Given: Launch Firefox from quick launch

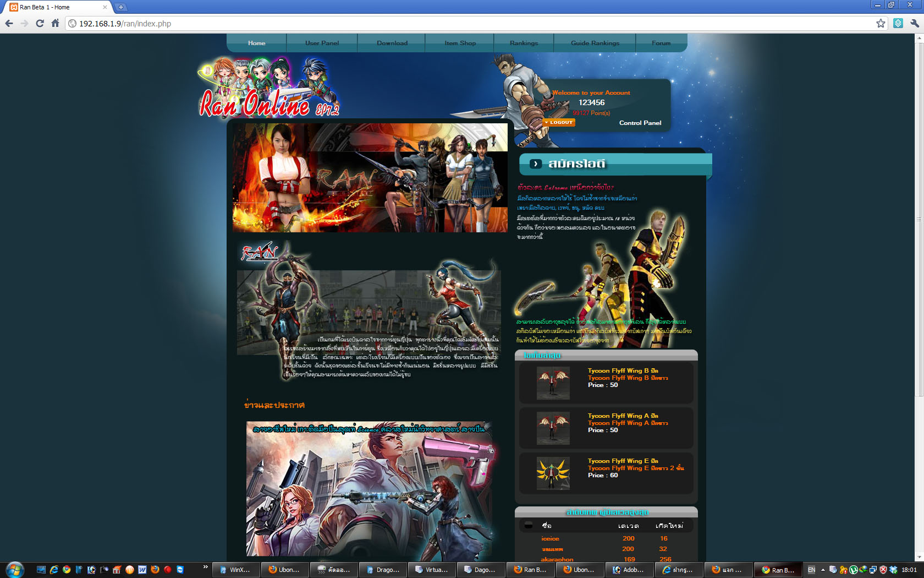Looking at the screenshot, I should coord(155,570).
